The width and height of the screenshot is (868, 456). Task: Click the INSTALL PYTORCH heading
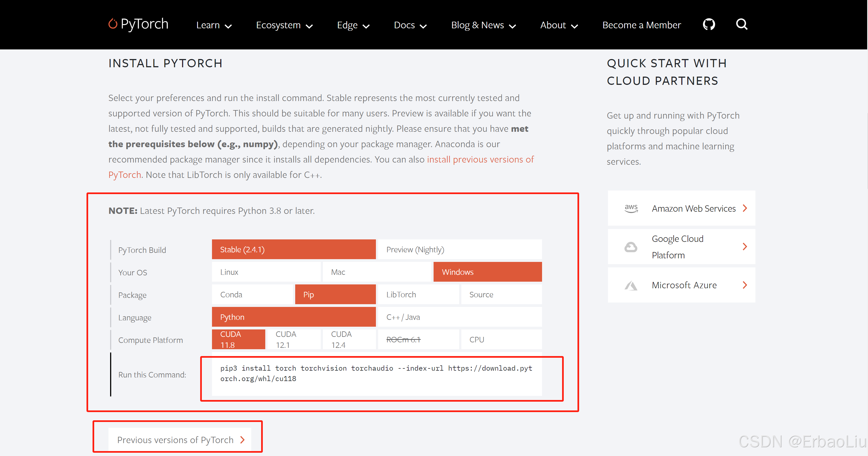pos(166,63)
